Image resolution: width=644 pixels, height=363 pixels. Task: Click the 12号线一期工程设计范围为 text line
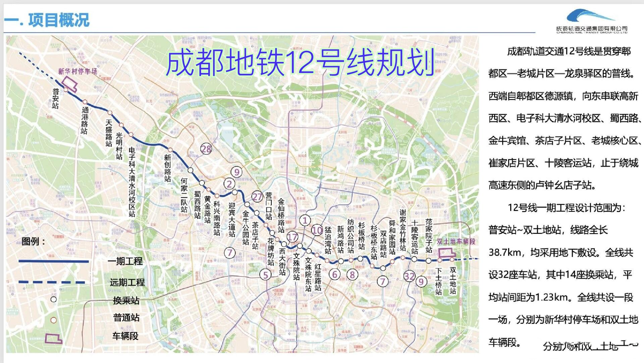click(x=567, y=208)
